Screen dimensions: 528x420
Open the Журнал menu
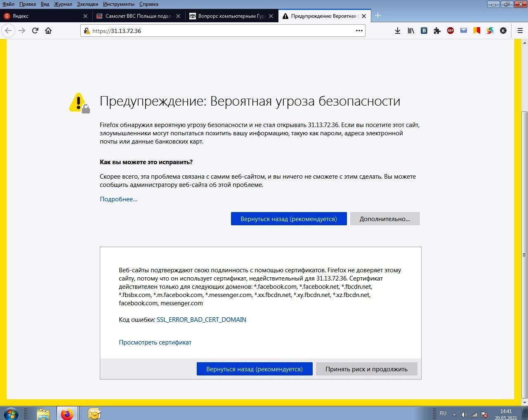tap(63, 4)
